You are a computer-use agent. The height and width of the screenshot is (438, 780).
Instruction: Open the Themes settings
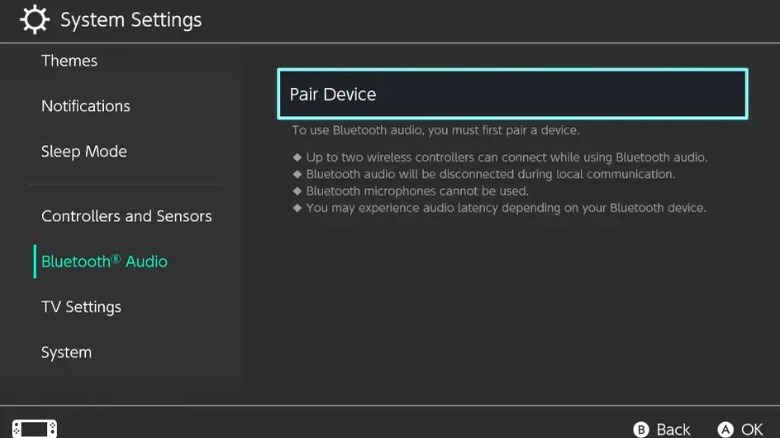point(69,61)
